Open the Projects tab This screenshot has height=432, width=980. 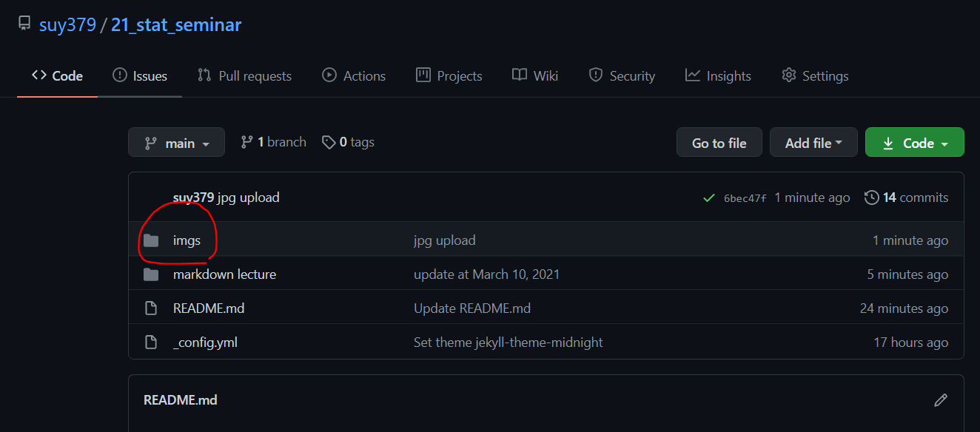[449, 75]
